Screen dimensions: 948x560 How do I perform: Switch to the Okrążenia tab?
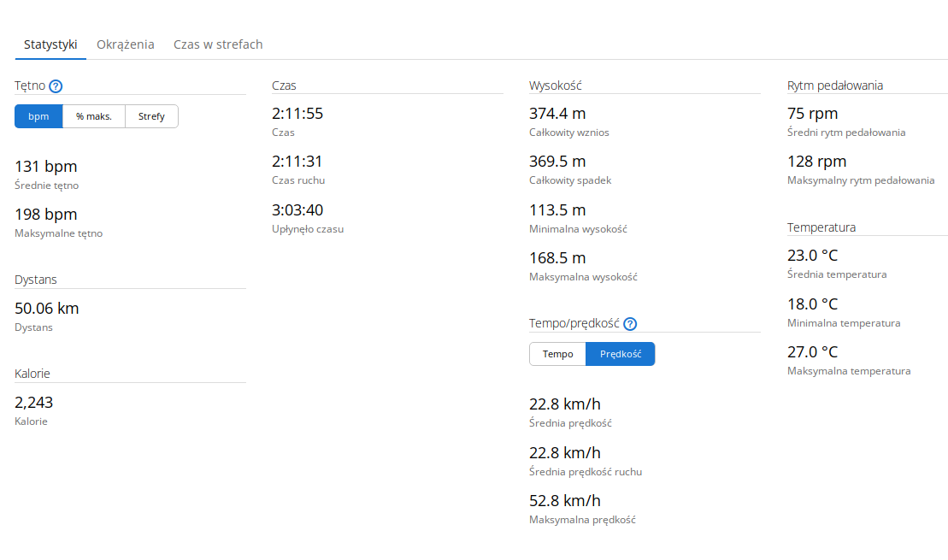[125, 44]
